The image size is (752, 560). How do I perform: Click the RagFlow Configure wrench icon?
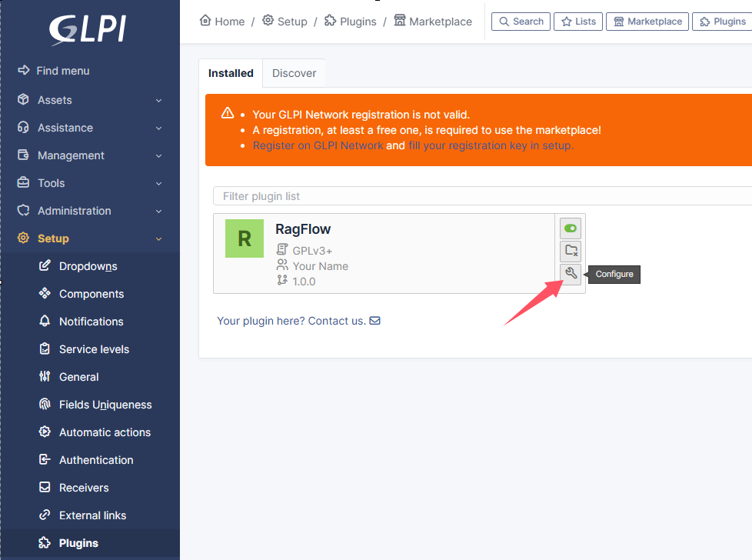[571, 274]
